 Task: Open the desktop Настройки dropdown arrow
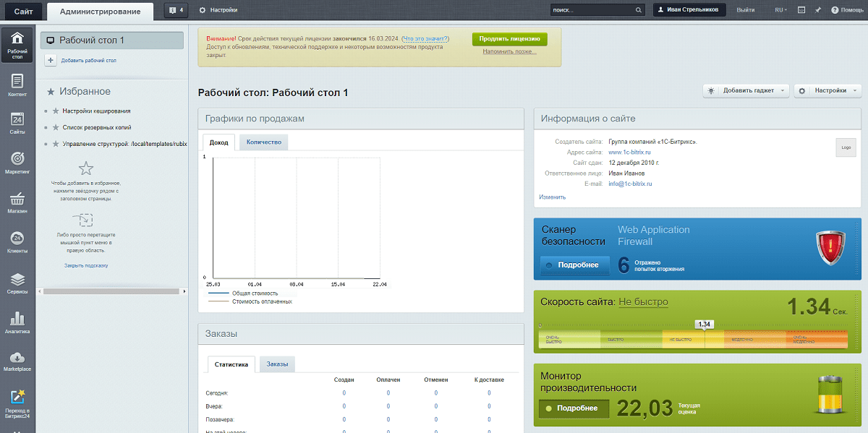pyautogui.click(x=856, y=91)
